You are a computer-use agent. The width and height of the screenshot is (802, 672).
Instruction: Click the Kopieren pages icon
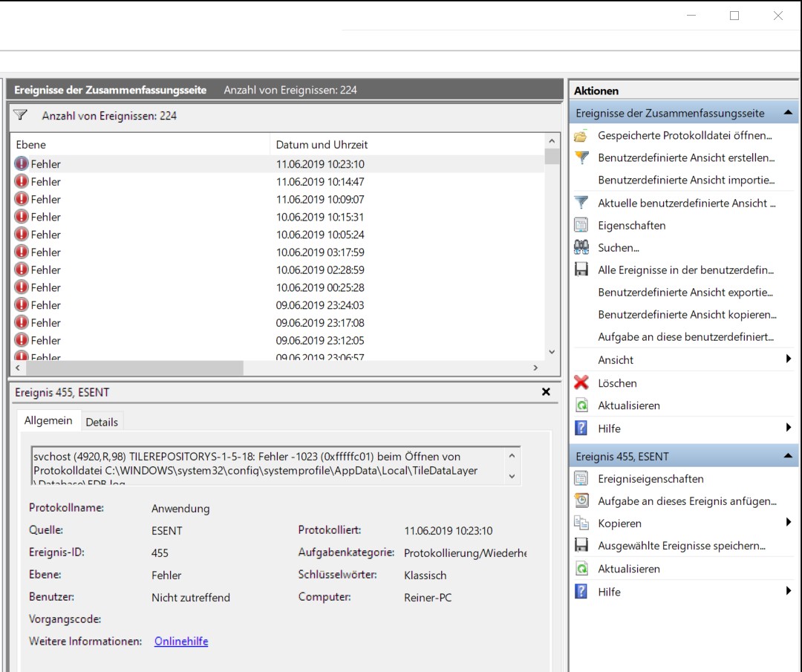[x=581, y=523]
